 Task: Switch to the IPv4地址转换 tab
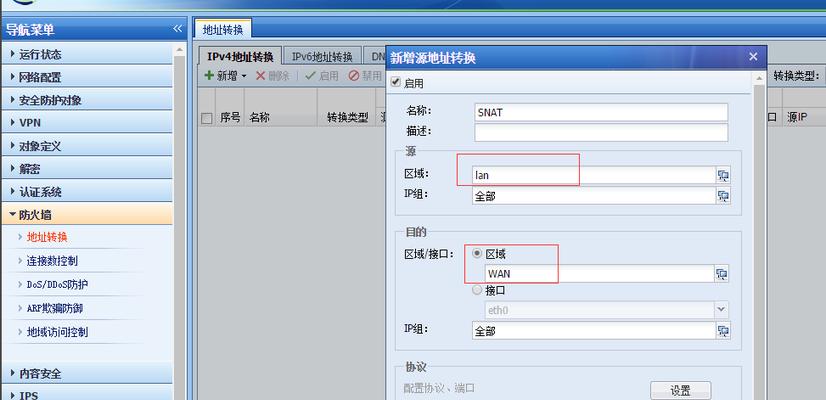(240, 56)
